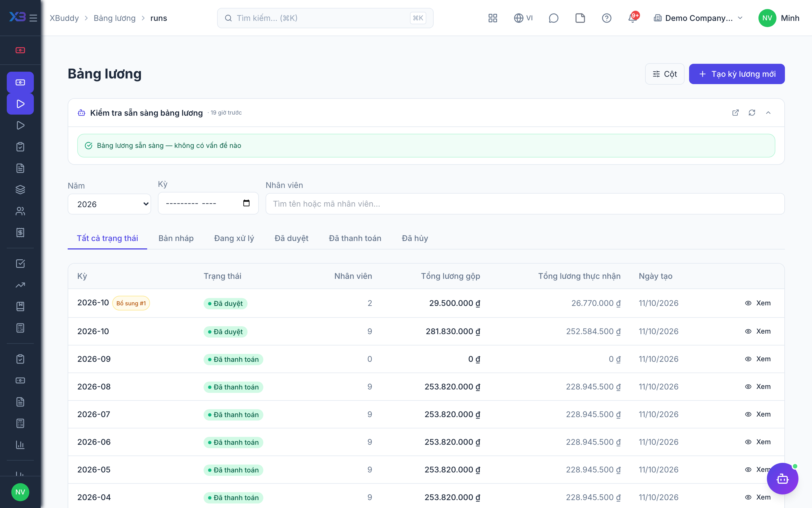The height and width of the screenshot is (508, 812).
Task: Open the Demo Company selector dropdown
Action: tap(699, 18)
